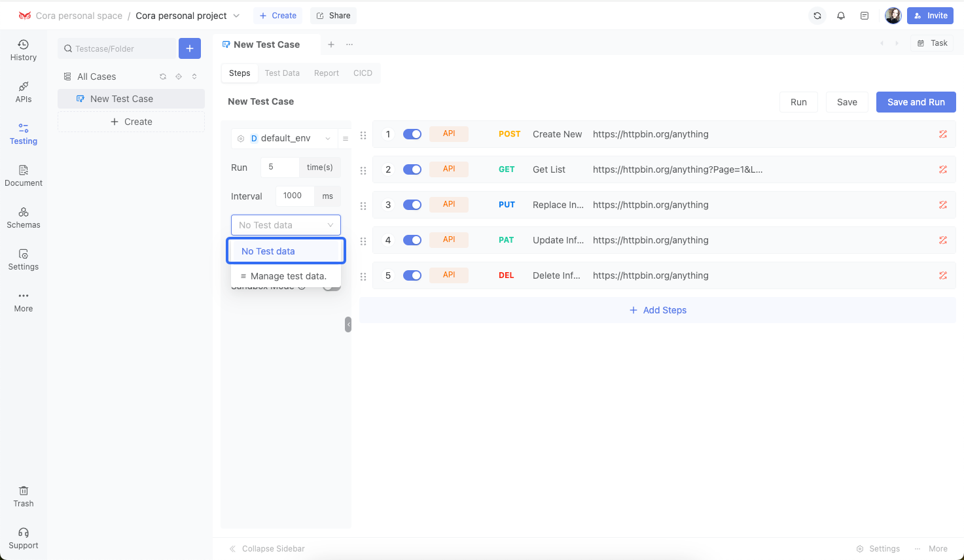
Task: Click the edit icon for Create New step
Action: coord(943,134)
